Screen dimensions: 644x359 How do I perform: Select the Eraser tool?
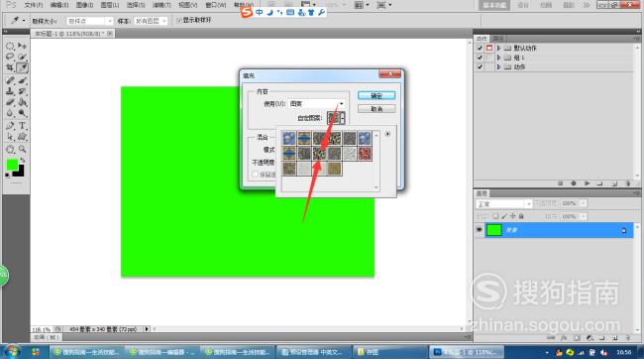[10, 102]
